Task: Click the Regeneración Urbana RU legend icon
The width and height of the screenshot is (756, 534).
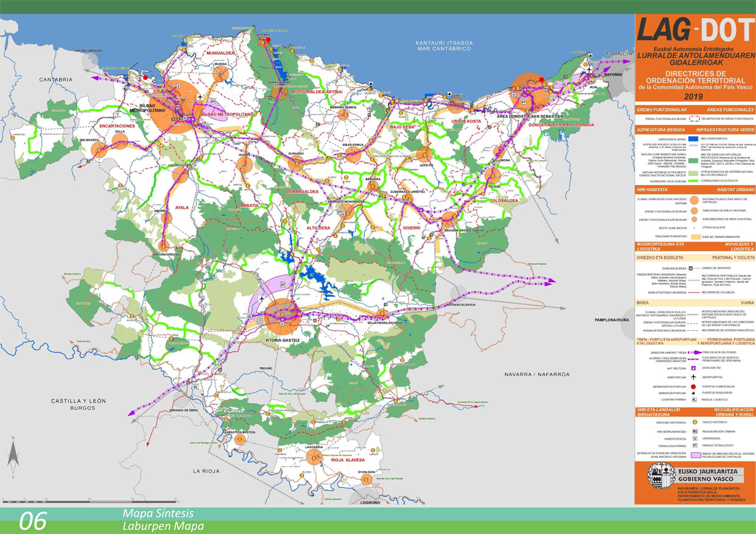Action: 694,430
